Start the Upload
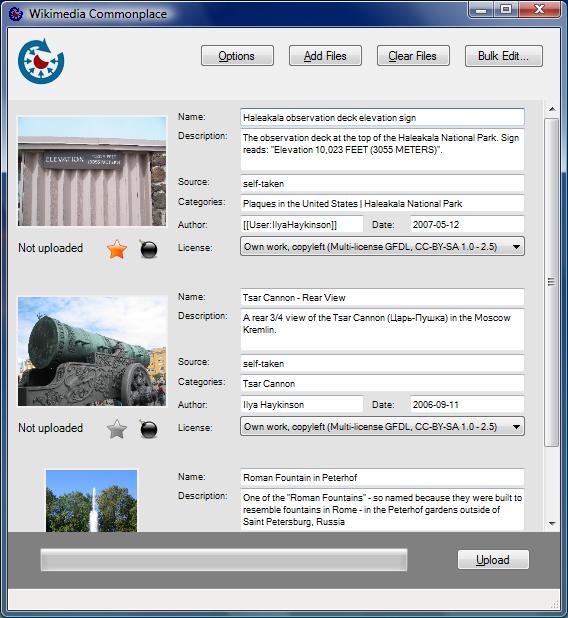Viewport: 568px width, 618px height. [x=493, y=560]
